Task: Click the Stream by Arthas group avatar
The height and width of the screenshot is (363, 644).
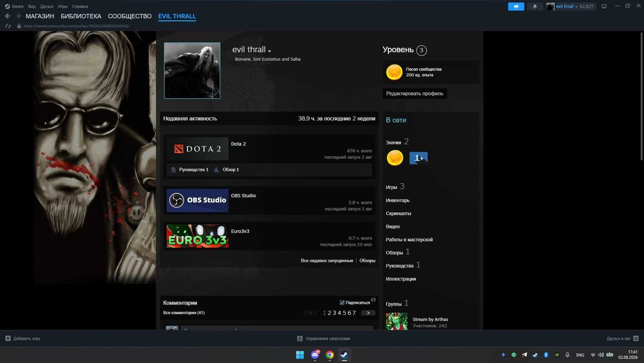Action: 397,321
